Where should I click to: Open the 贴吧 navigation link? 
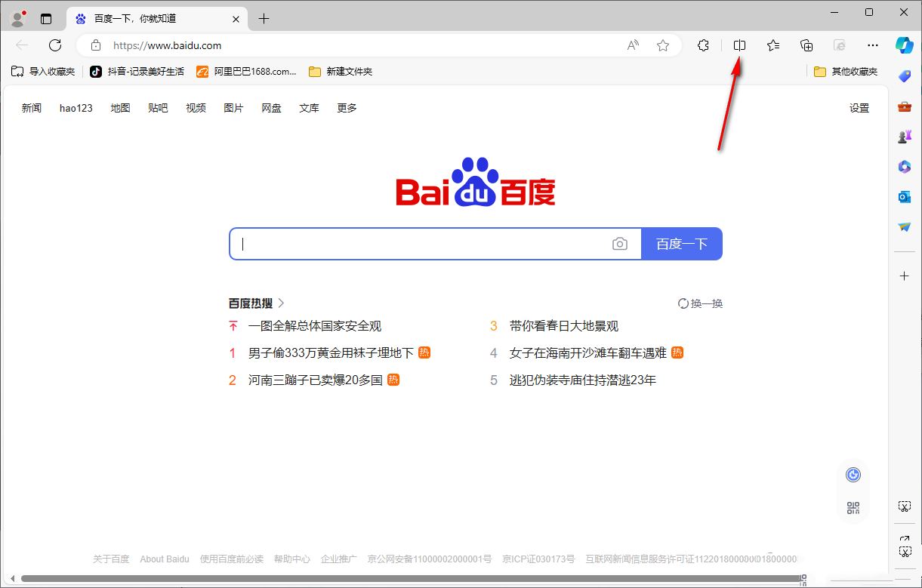pos(159,108)
